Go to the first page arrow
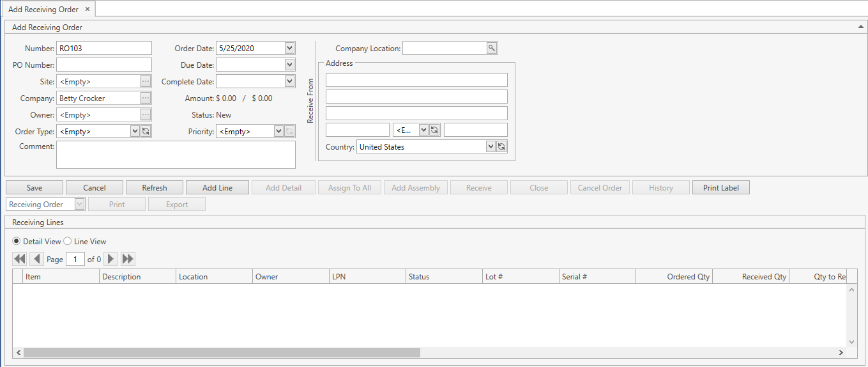The height and width of the screenshot is (367, 868). [x=19, y=259]
